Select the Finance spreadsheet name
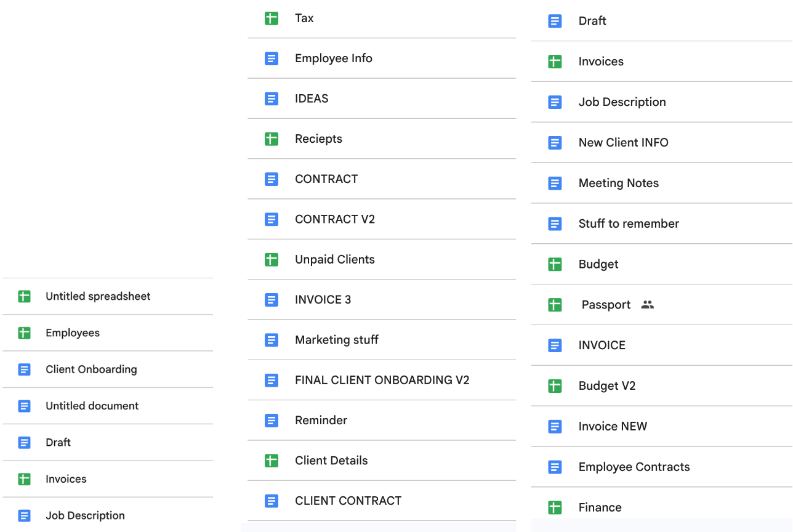 point(600,507)
